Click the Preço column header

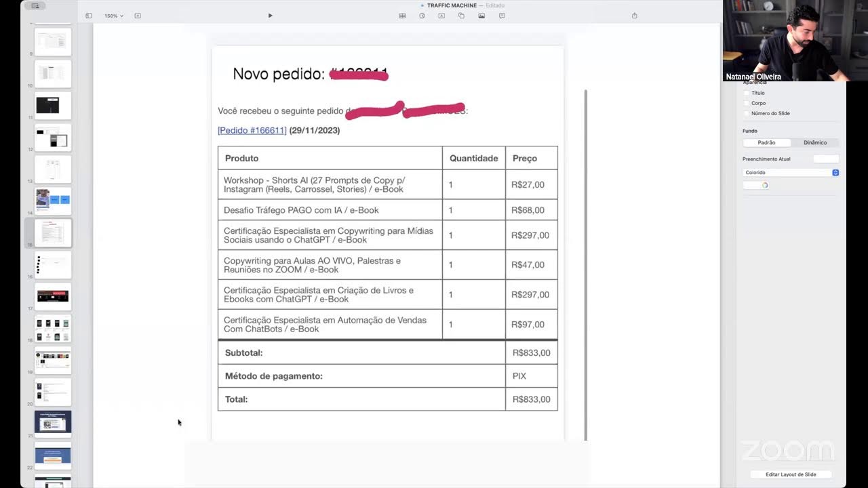pyautogui.click(x=531, y=158)
